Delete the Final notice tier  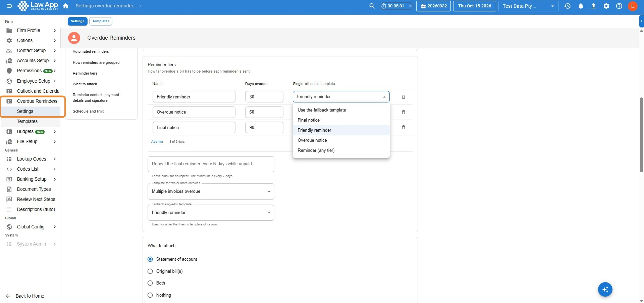(404, 127)
